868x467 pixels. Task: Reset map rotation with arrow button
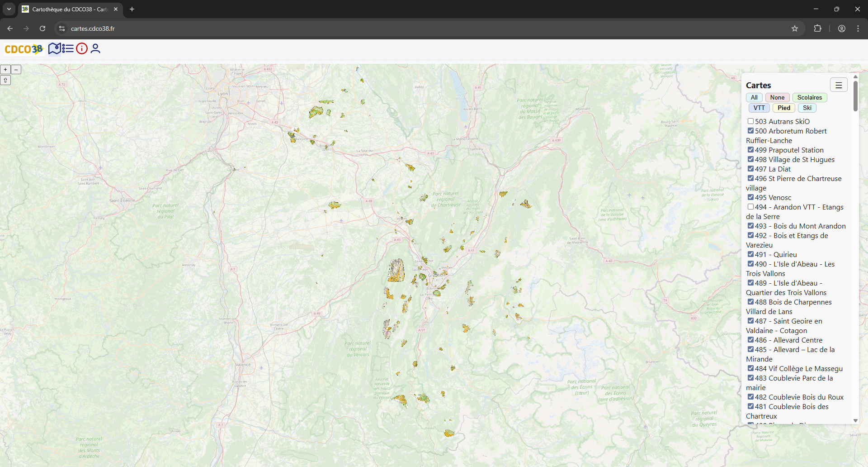(x=5, y=81)
